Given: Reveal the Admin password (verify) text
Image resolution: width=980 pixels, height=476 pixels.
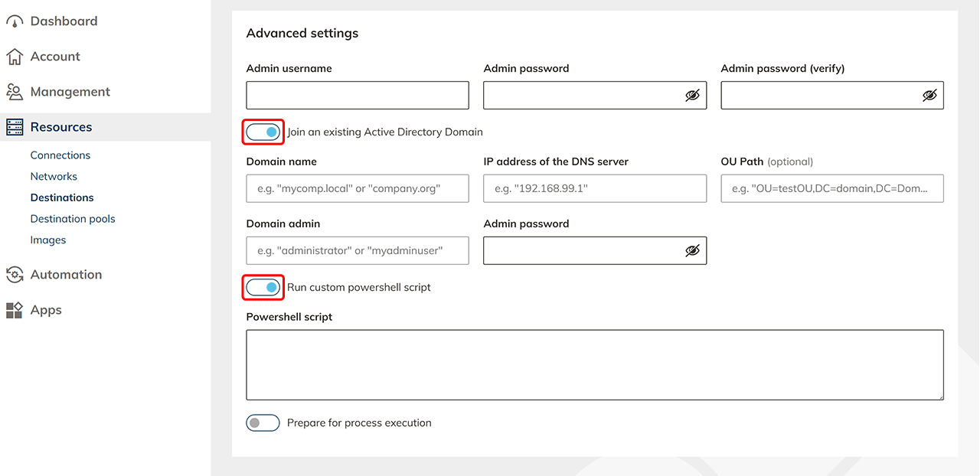Looking at the screenshot, I should tap(929, 96).
